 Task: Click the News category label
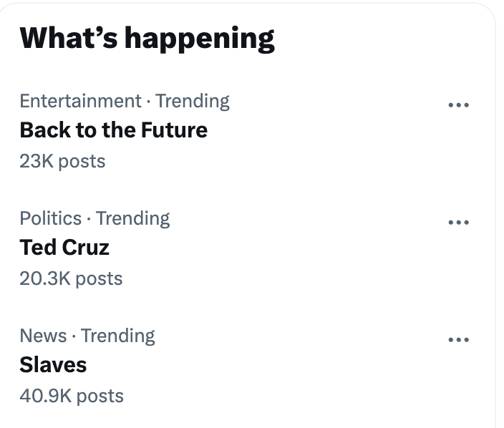pyautogui.click(x=43, y=336)
